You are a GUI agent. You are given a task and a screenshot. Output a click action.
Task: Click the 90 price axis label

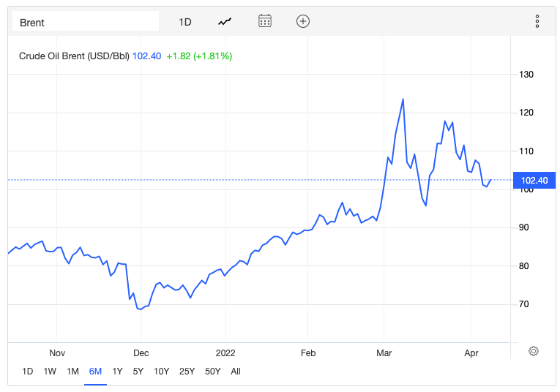[x=523, y=227]
